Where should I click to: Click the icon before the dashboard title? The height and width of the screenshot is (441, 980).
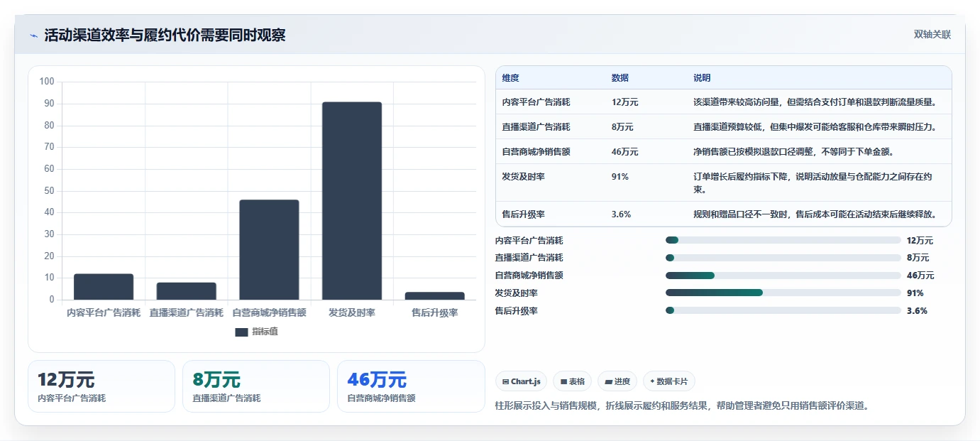(x=33, y=36)
